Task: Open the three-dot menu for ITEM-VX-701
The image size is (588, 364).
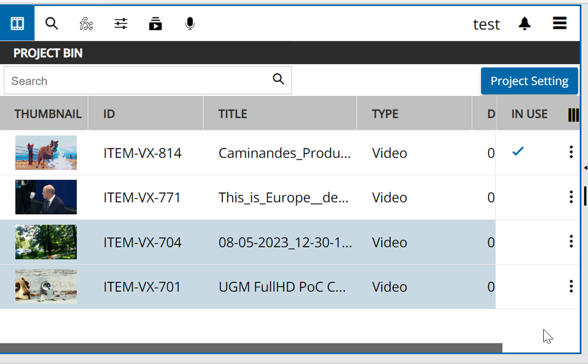Action: pos(571,286)
